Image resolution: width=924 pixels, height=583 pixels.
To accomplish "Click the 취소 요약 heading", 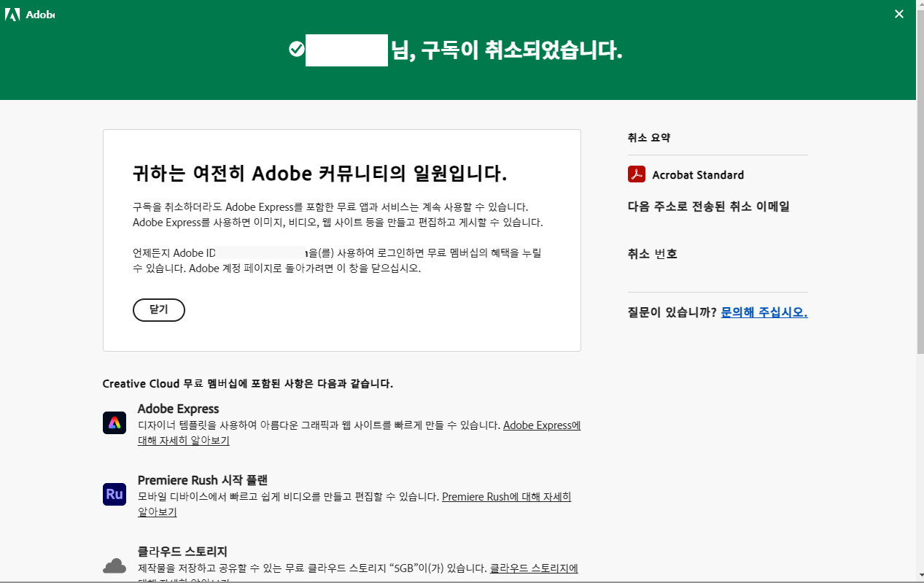I will pos(648,138).
